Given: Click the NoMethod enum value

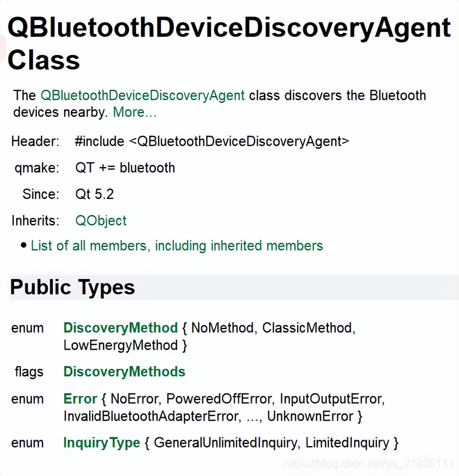Looking at the screenshot, I should pos(222,328).
